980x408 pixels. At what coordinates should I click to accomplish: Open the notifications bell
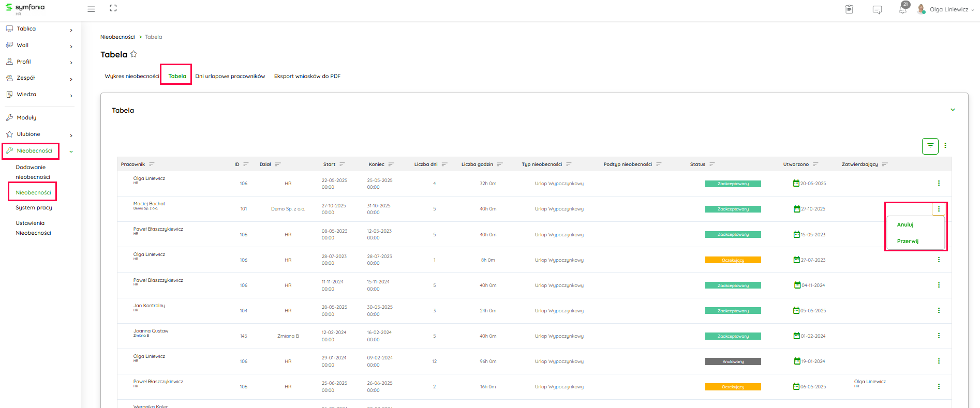tap(902, 9)
